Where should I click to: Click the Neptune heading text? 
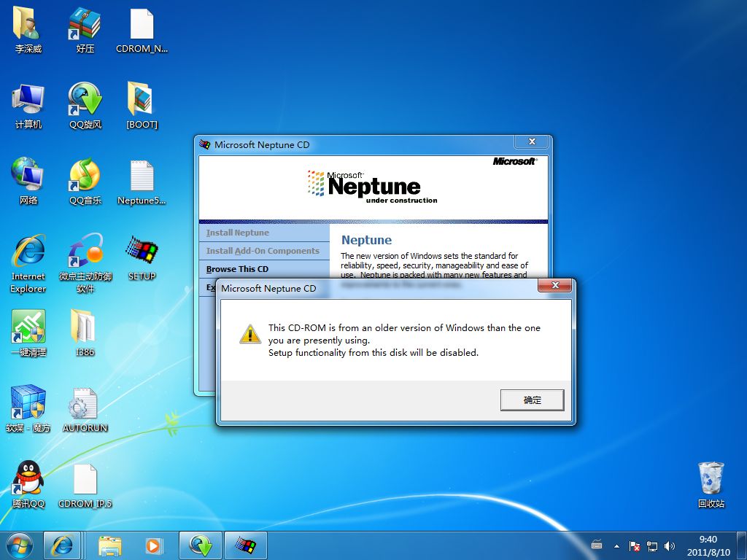(366, 240)
